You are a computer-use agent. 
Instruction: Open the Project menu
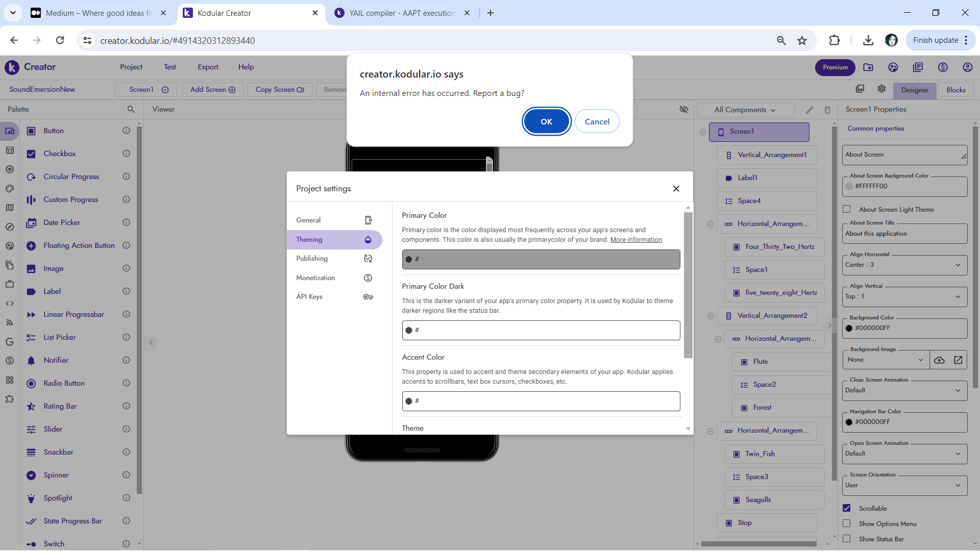(131, 67)
